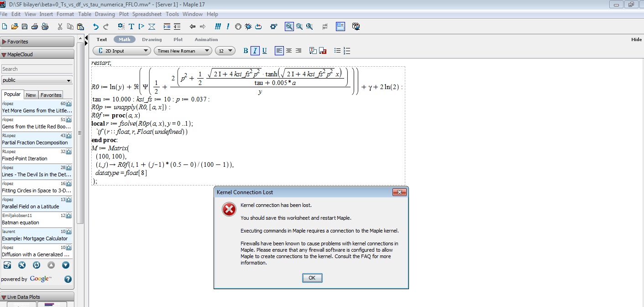Image resolution: width=644 pixels, height=307 pixels.
Task: Open the Drawing context tab
Action: [152, 40]
